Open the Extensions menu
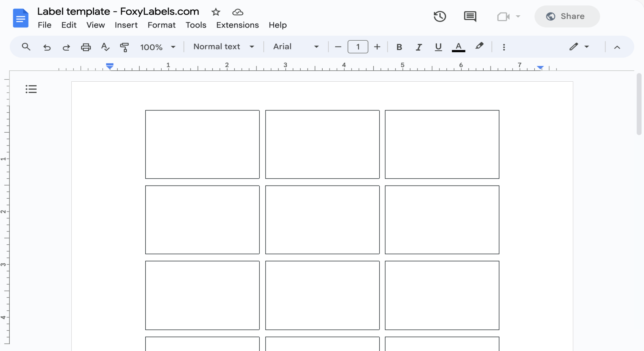644x351 pixels. pyautogui.click(x=237, y=25)
